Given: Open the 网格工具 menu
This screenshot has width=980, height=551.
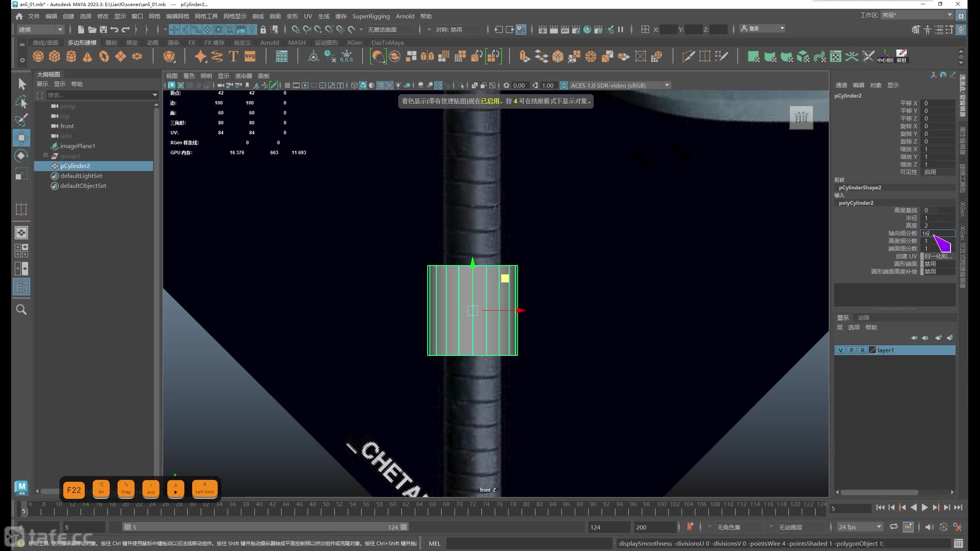Looking at the screenshot, I should [206, 16].
